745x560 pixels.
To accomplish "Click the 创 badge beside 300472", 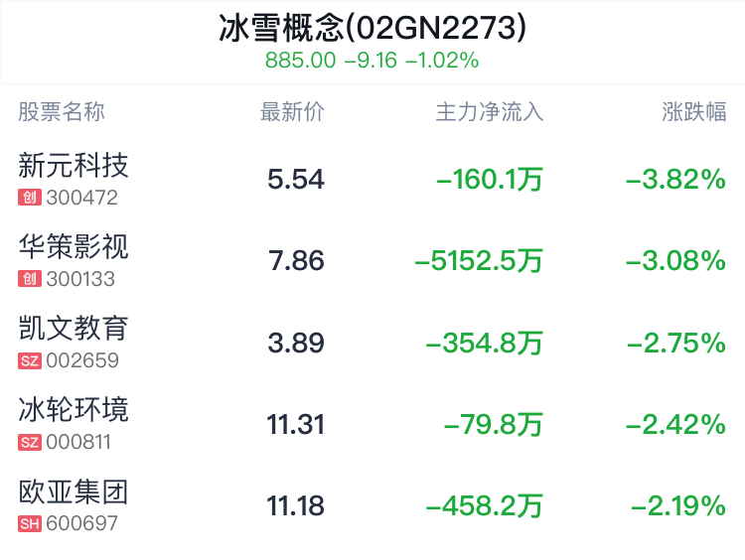I will [x=29, y=198].
